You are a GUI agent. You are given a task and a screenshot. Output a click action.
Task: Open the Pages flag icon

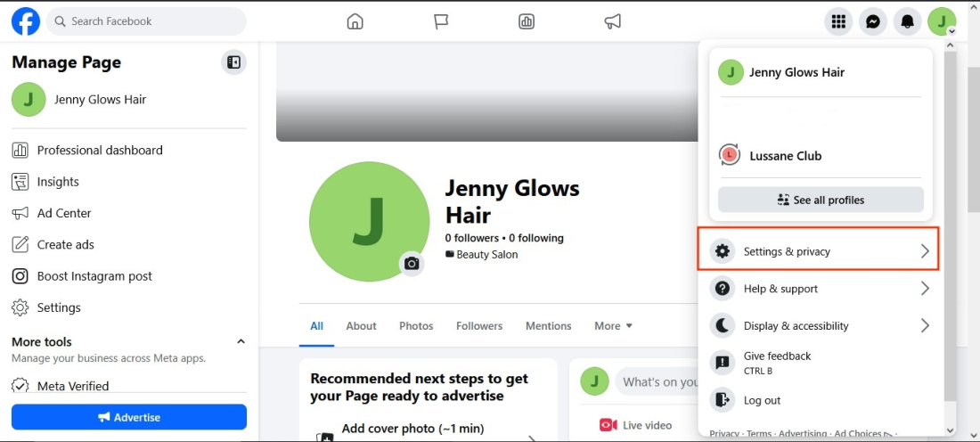(441, 21)
